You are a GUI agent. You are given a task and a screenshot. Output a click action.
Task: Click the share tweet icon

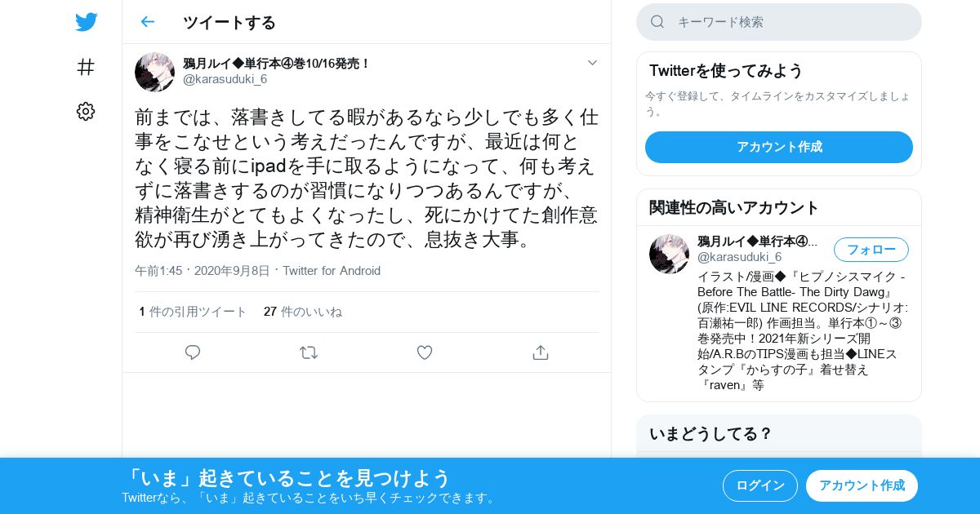540,352
